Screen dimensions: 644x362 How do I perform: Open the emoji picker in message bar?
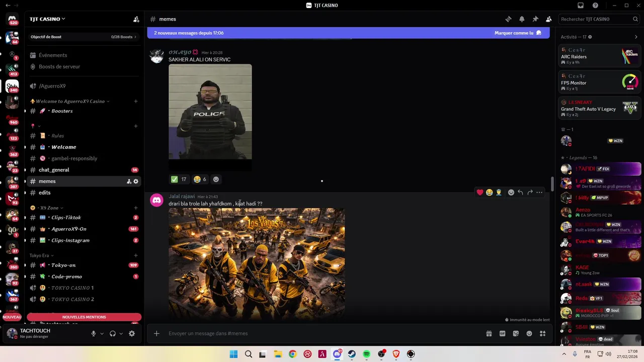pos(529,333)
